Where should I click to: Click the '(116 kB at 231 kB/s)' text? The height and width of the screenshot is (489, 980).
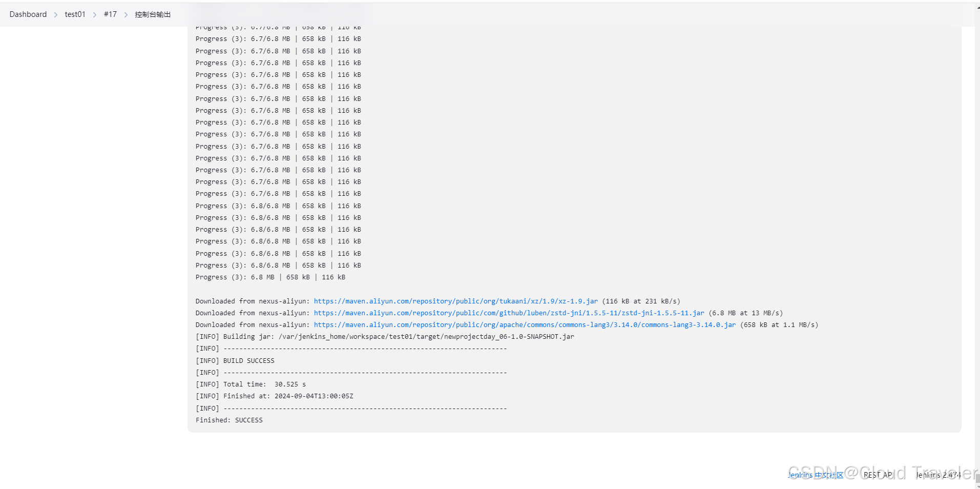(x=641, y=301)
